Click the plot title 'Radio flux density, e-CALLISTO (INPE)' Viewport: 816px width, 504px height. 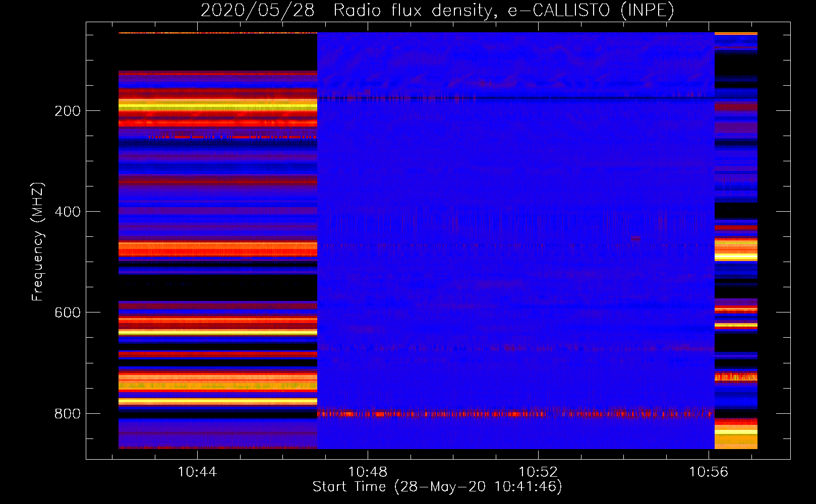click(504, 10)
